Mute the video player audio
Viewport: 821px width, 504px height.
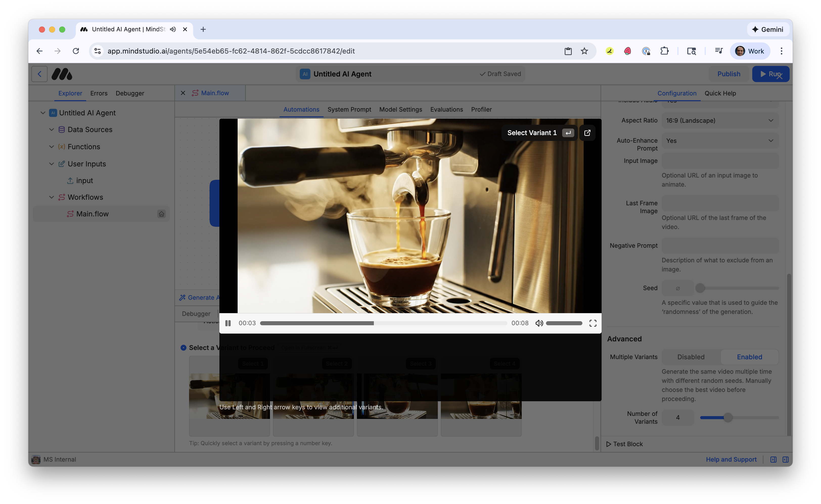coord(539,323)
